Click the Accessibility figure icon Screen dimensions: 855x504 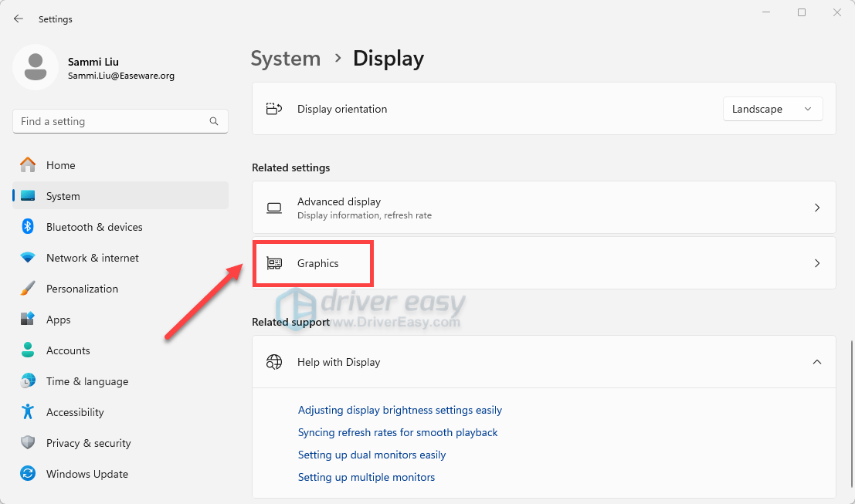tap(28, 412)
